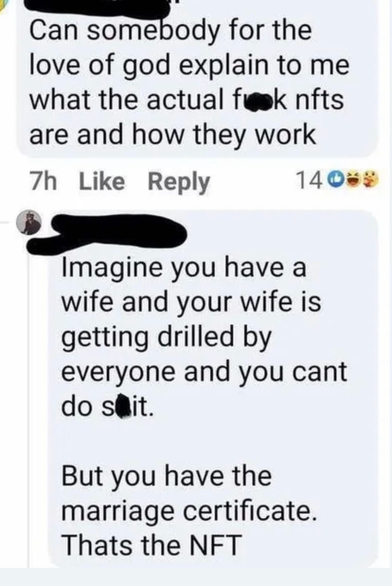Like the comment asking about nfts
The image size is (392, 586).
[x=102, y=181]
